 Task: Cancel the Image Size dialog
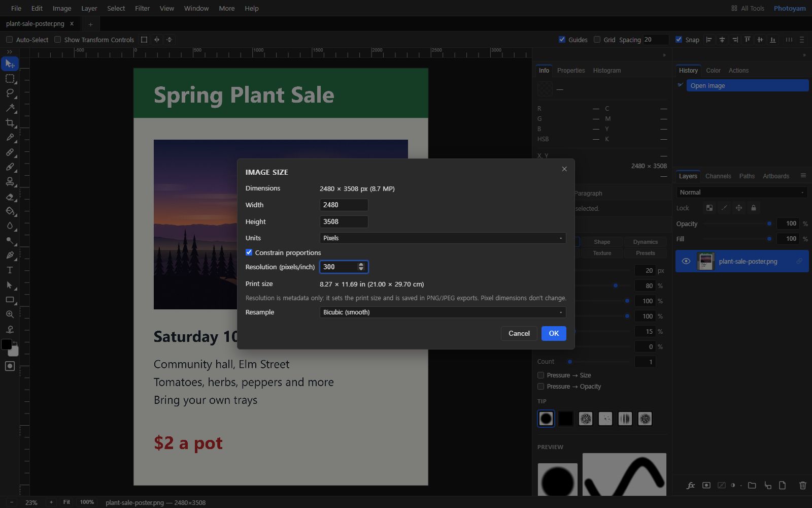[x=519, y=333]
